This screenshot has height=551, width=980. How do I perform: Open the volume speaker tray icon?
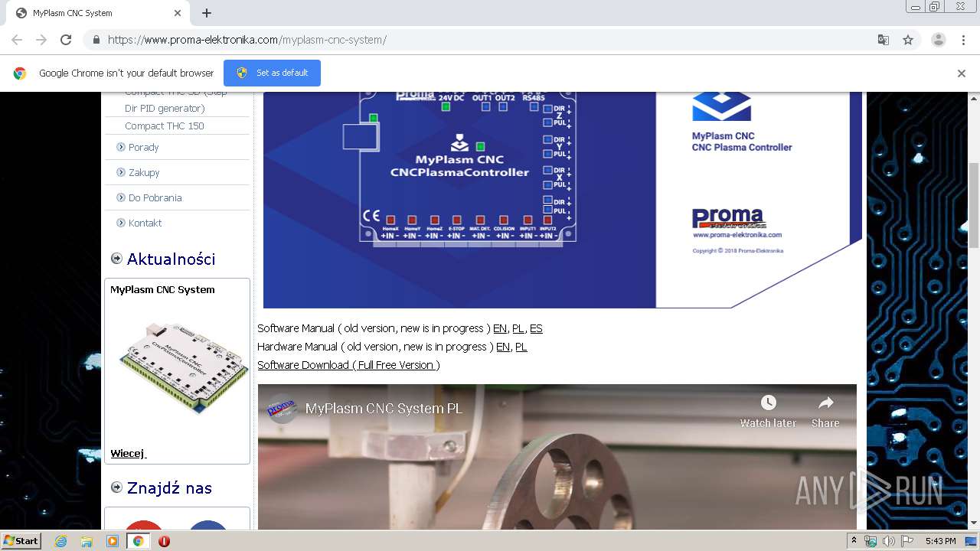(888, 541)
